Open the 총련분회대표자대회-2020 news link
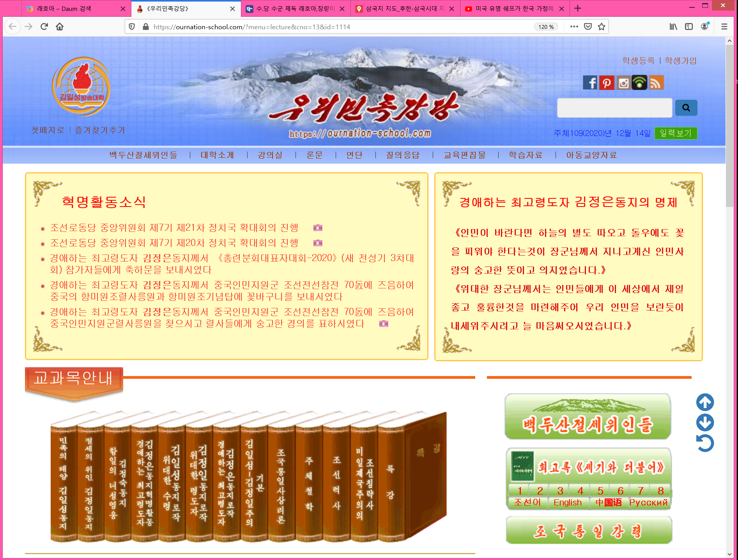The width and height of the screenshot is (738, 560). (x=232, y=264)
